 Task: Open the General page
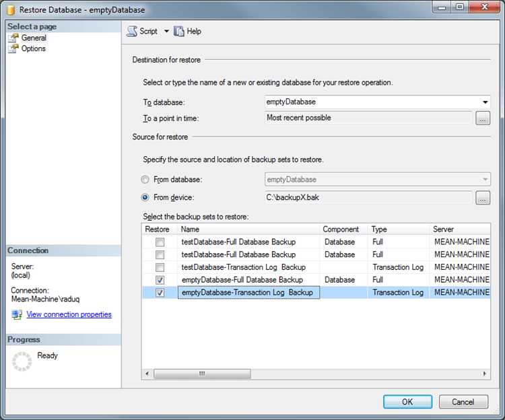34,38
